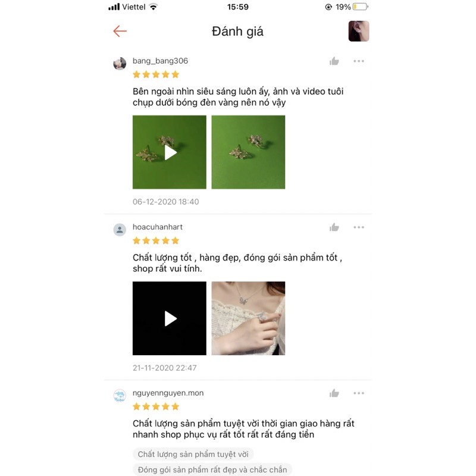Open more options for nguyennguyen.mon's review
This screenshot has width=476, height=476.
(359, 393)
